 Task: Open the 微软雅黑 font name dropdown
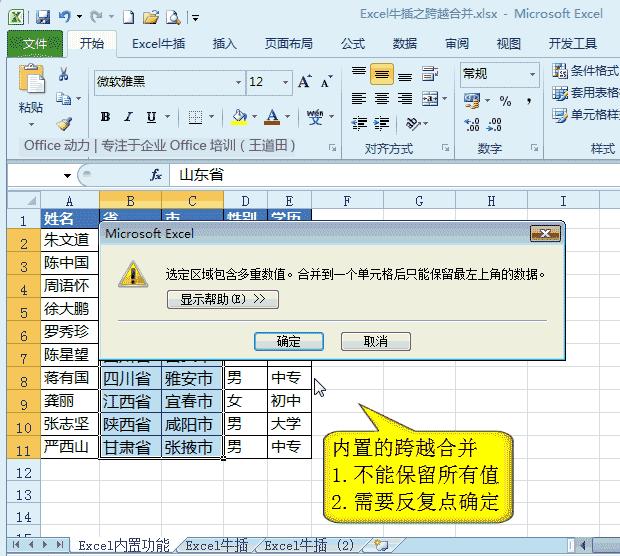click(x=238, y=82)
